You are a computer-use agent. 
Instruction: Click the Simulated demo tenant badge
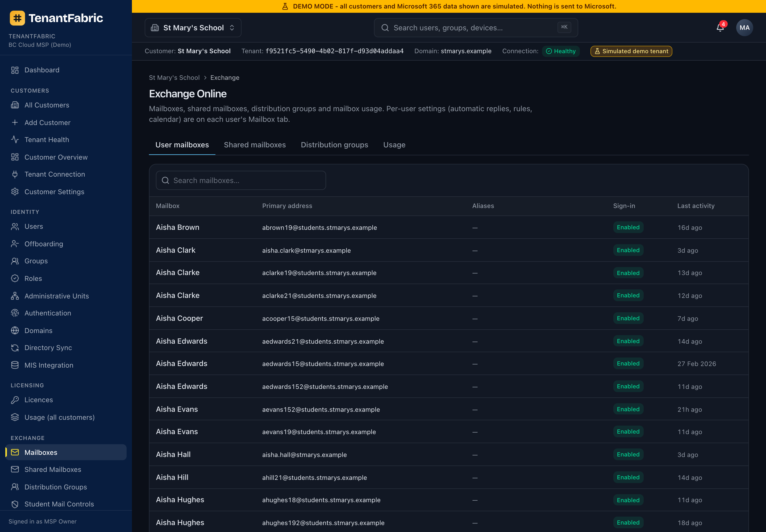[x=631, y=51]
